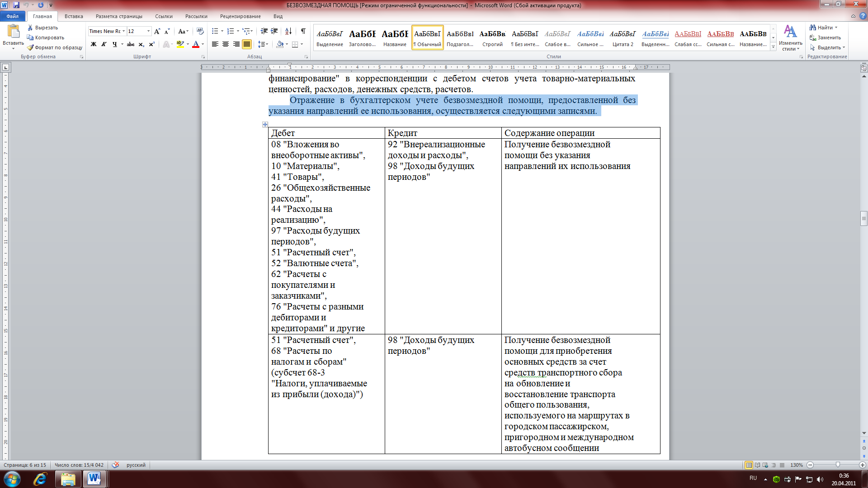This screenshot has width=868, height=488.
Task: Open the Рецензирование ribbon tab
Action: 240,16
